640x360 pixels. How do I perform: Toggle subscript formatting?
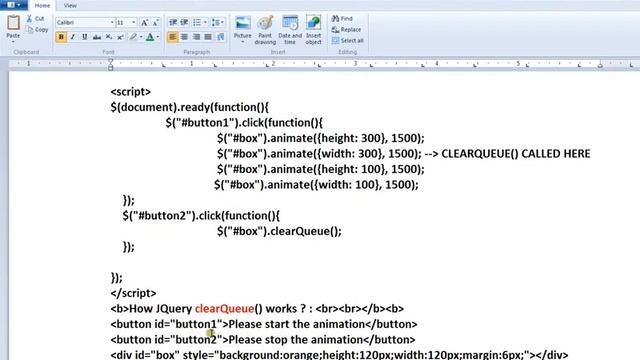click(x=109, y=37)
